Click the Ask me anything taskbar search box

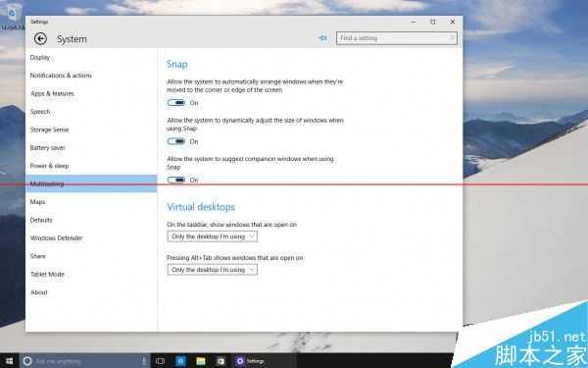click(x=84, y=361)
